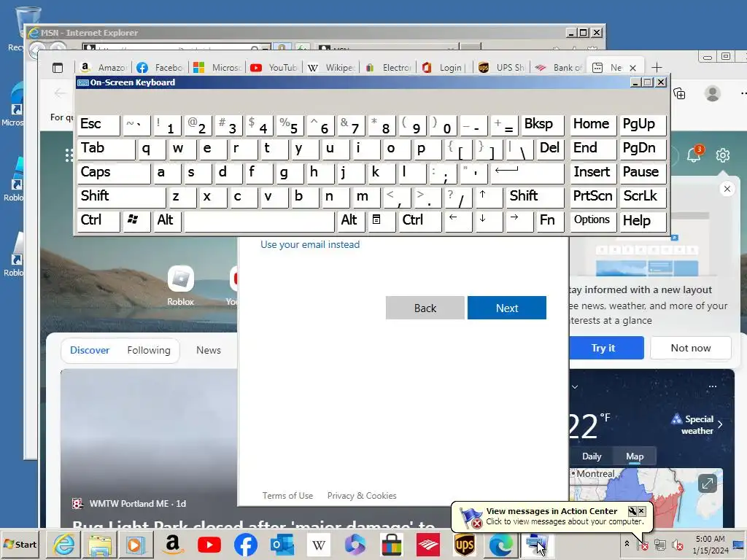Click the Options key on keyboard

tap(592, 221)
